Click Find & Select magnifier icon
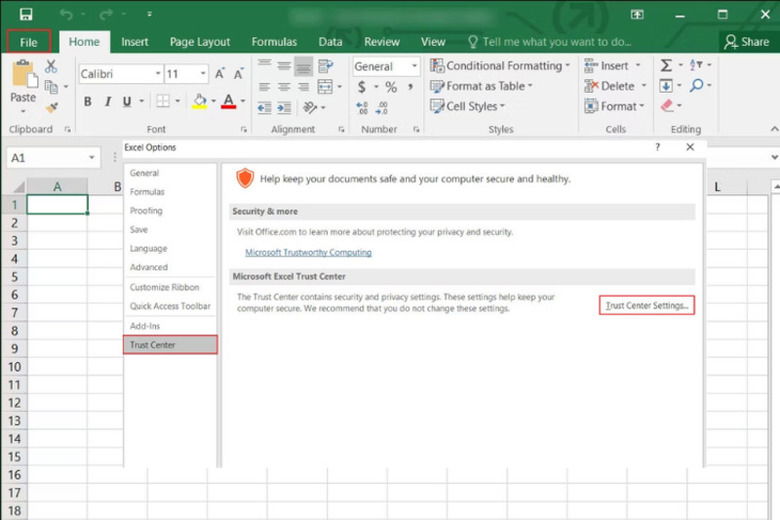780x520 pixels. click(x=696, y=86)
